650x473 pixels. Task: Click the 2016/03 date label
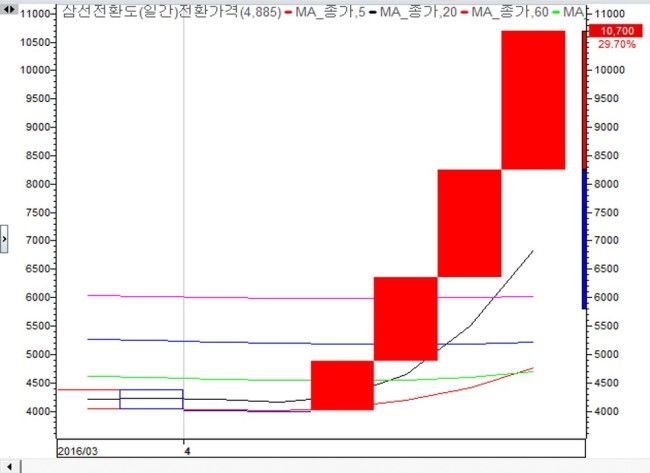click(78, 451)
